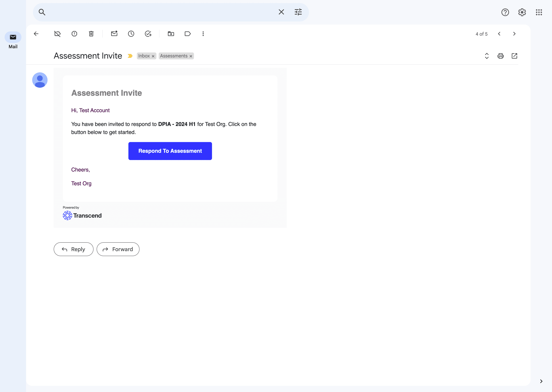Snooze the email
Image resolution: width=552 pixels, height=392 pixels.
tap(131, 34)
